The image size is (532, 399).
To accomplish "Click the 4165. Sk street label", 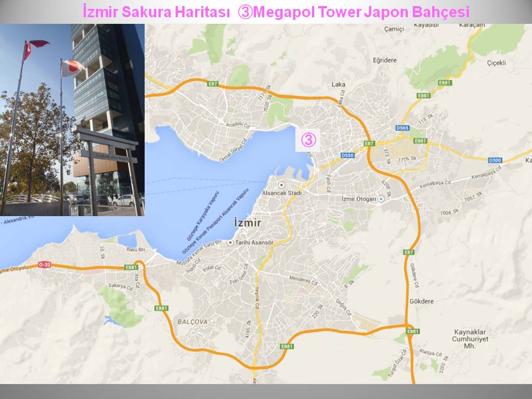I will (248, 329).
